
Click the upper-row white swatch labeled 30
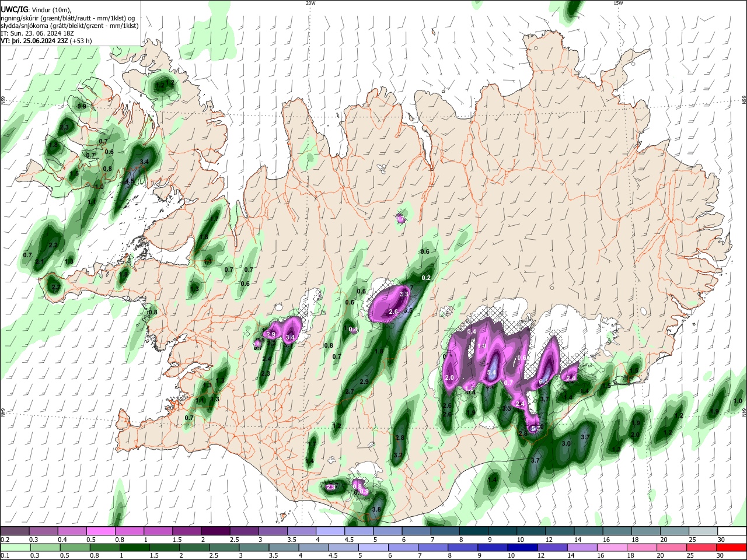point(732,531)
